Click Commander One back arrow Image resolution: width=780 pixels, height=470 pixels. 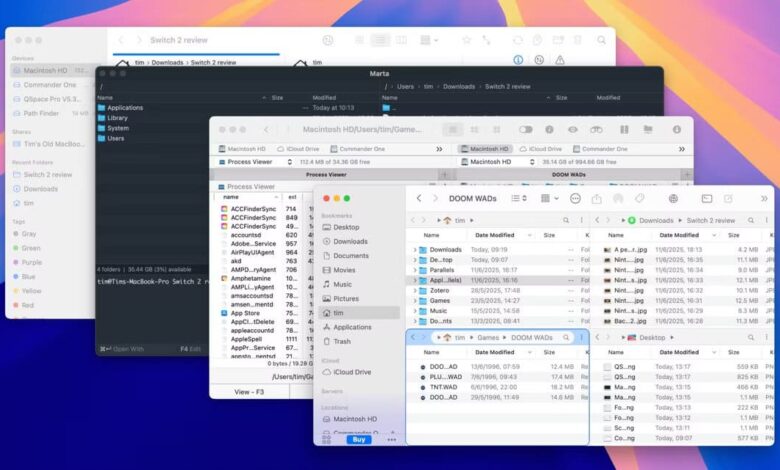coord(266,129)
